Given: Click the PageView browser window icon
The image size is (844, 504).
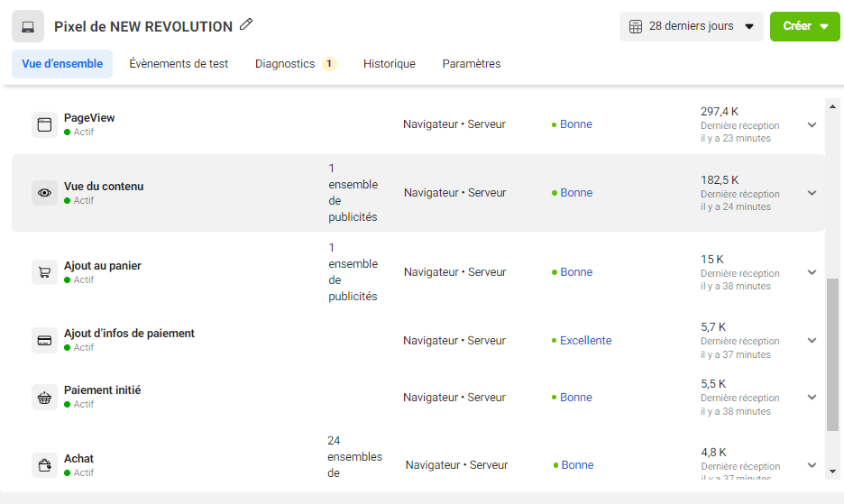Looking at the screenshot, I should [x=45, y=125].
